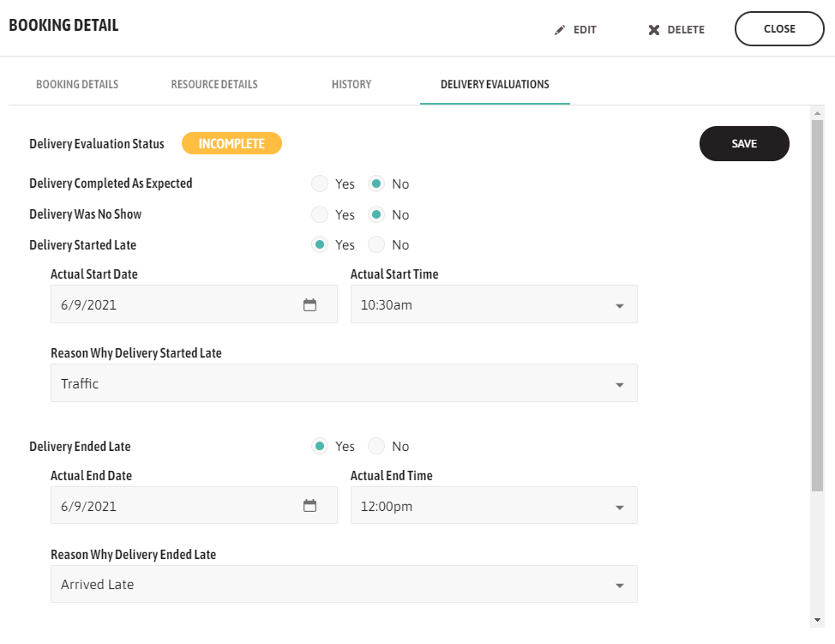Viewport: 835px width, 644px height.
Task: Select No for Delivery Started Late
Action: (376, 245)
